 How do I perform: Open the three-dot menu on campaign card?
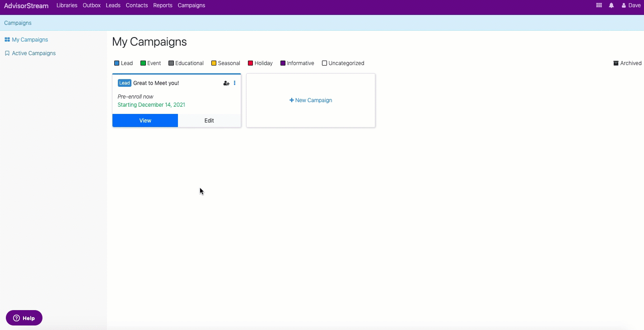point(234,83)
